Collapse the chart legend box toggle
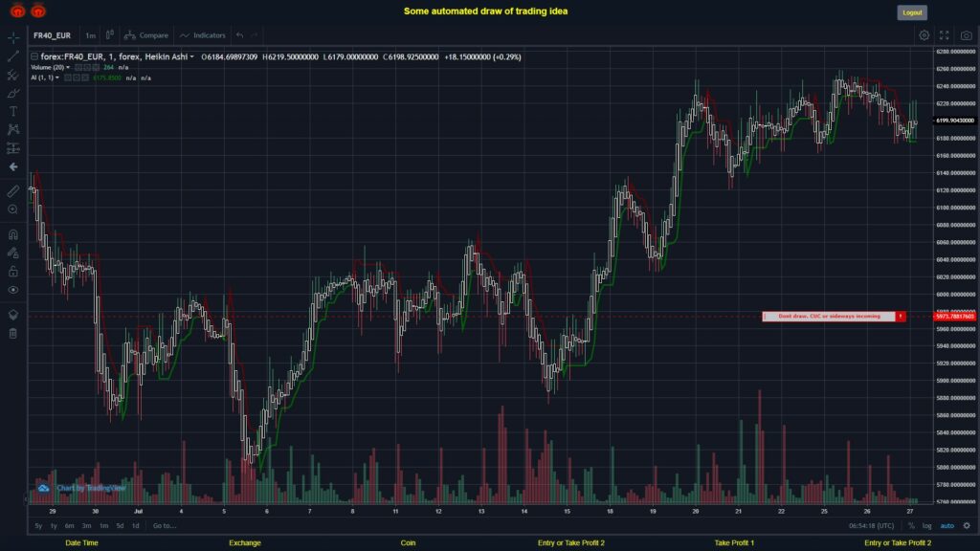The width and height of the screenshot is (980, 551). pos(34,56)
